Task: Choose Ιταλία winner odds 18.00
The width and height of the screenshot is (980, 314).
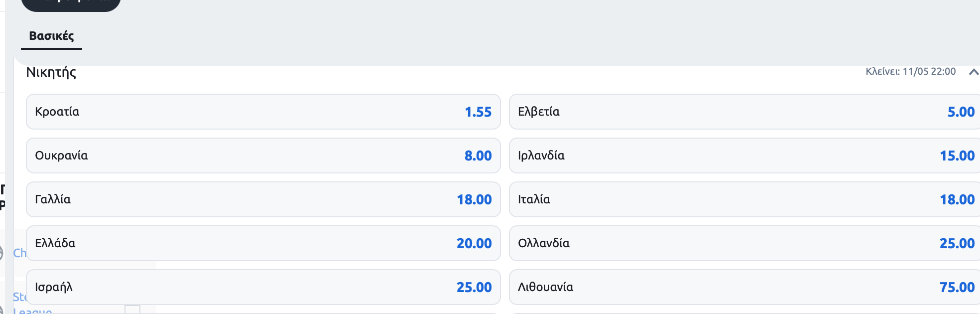Action: point(744,199)
